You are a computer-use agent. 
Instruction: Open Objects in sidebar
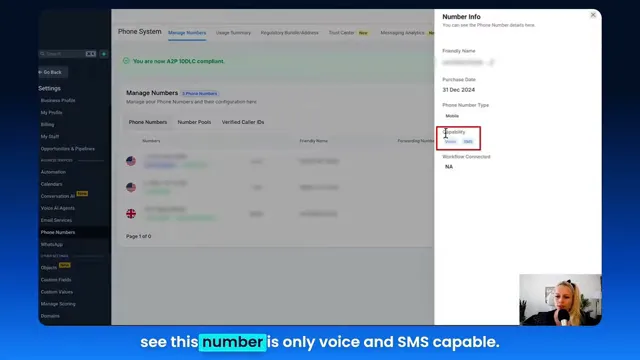49,268
